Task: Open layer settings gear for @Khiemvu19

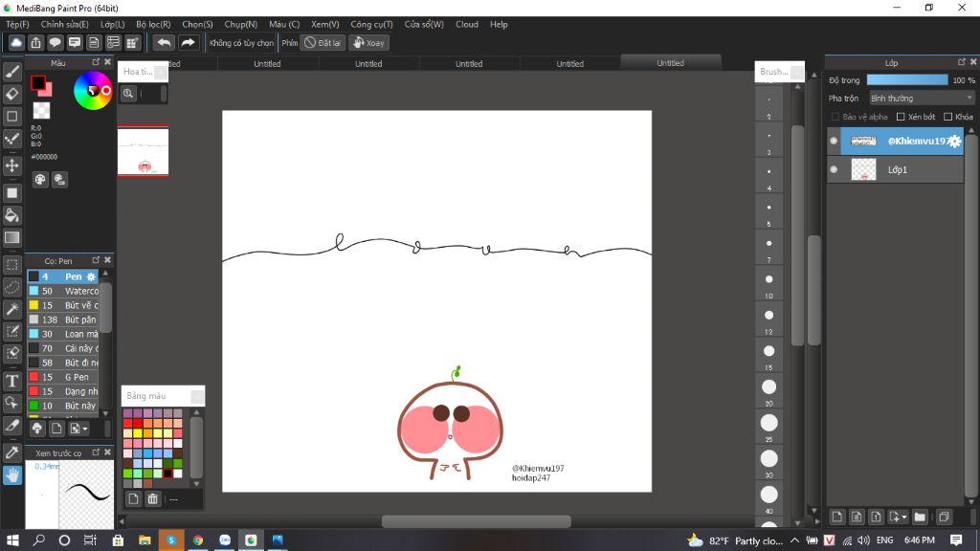Action: [954, 142]
